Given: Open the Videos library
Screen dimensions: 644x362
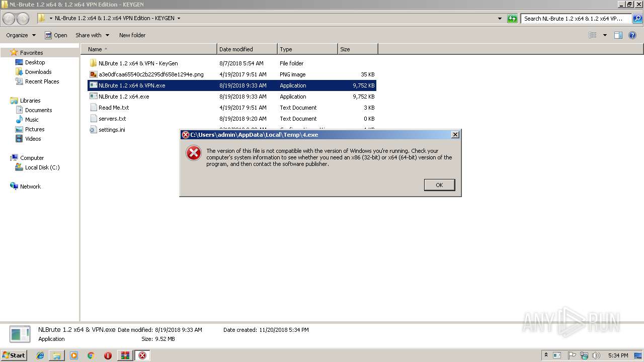Looking at the screenshot, I should coord(33,139).
